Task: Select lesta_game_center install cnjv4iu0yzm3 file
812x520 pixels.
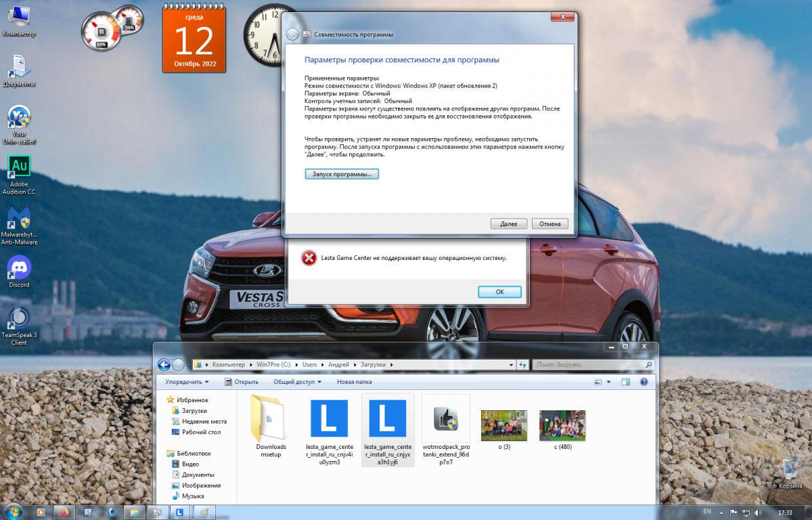Action: 329,431
